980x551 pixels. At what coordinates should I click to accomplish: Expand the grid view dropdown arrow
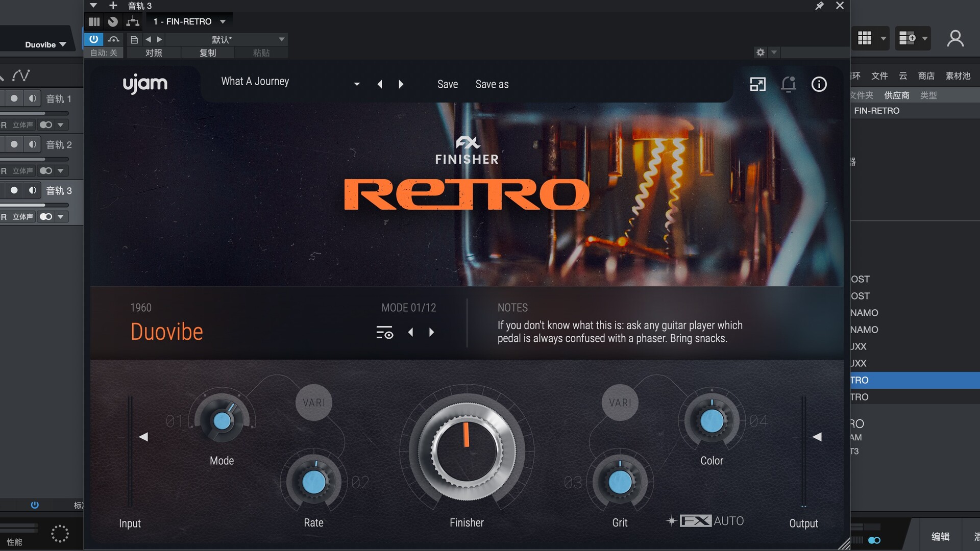pos(883,38)
